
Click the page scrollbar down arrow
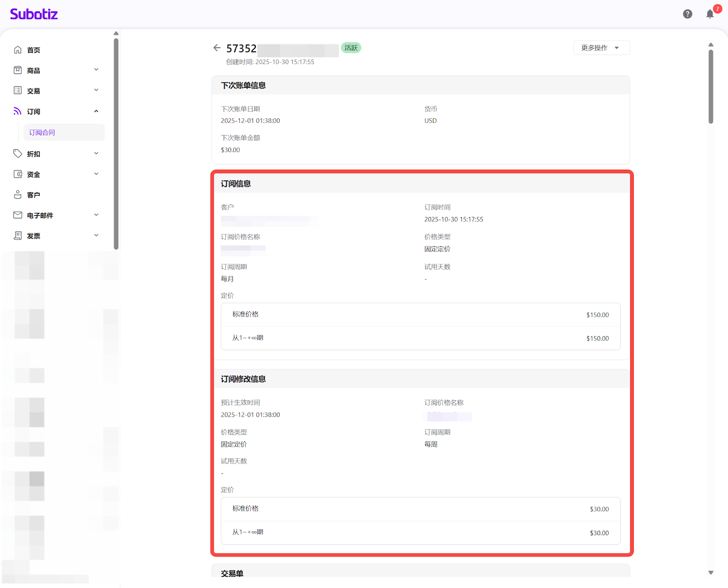711,573
